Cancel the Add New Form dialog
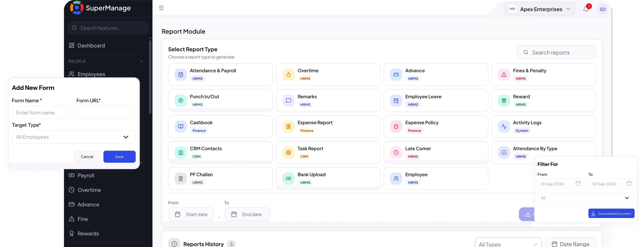644x247 pixels. [87, 157]
